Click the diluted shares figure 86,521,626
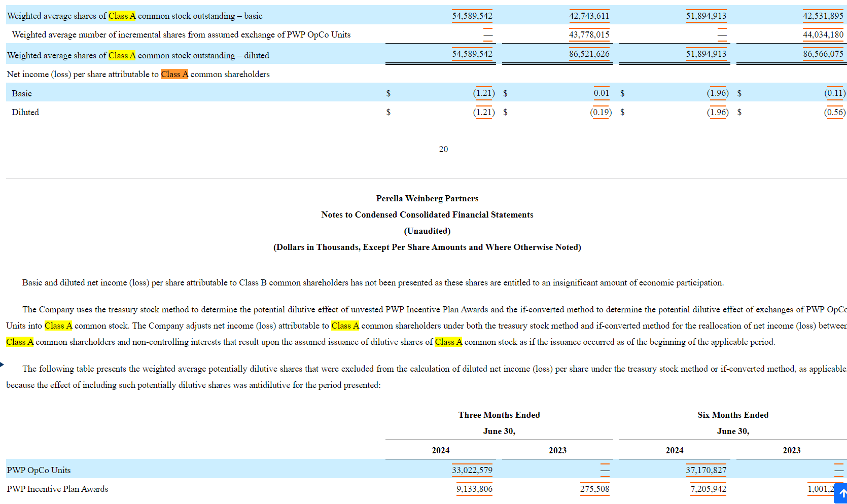Viewport: 847px width, 504px height. [589, 54]
